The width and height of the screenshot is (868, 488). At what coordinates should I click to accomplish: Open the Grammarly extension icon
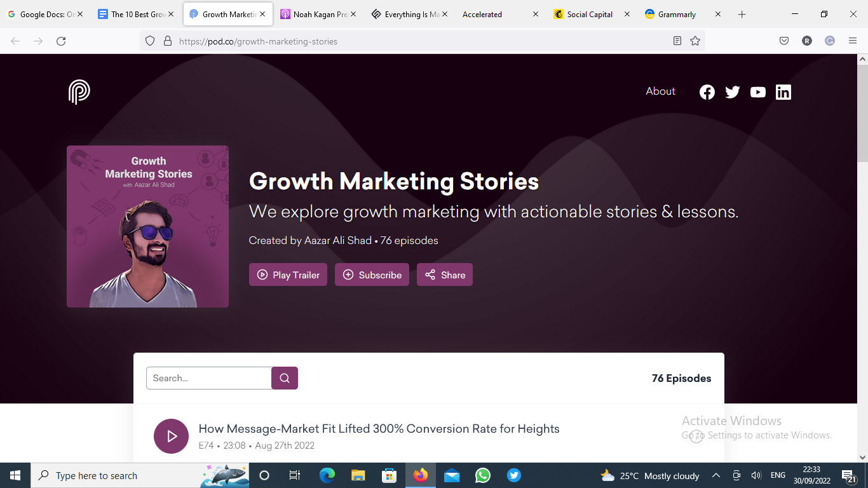point(830,41)
